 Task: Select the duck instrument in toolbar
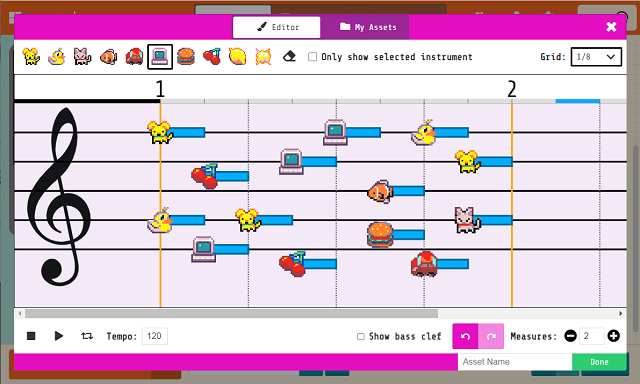point(57,56)
